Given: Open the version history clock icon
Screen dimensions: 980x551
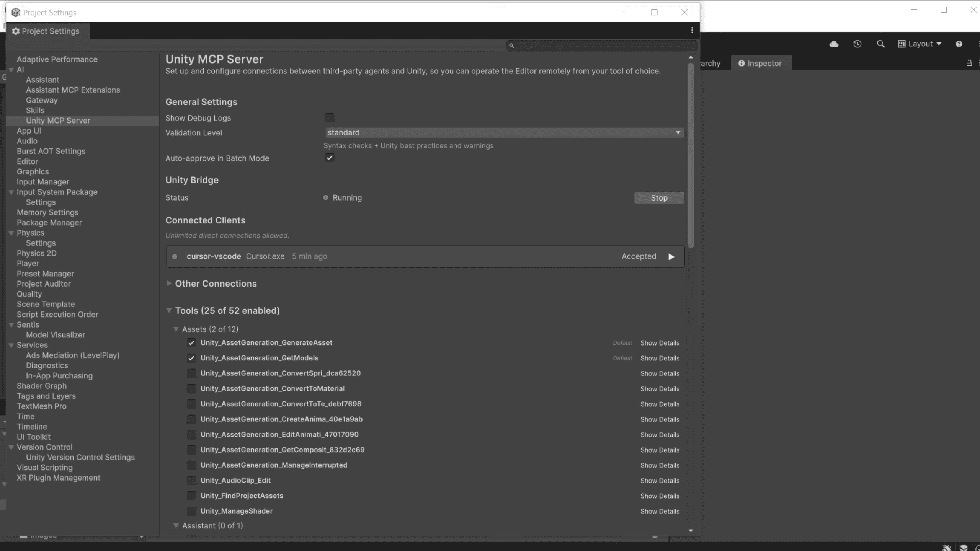Looking at the screenshot, I should click(x=857, y=44).
